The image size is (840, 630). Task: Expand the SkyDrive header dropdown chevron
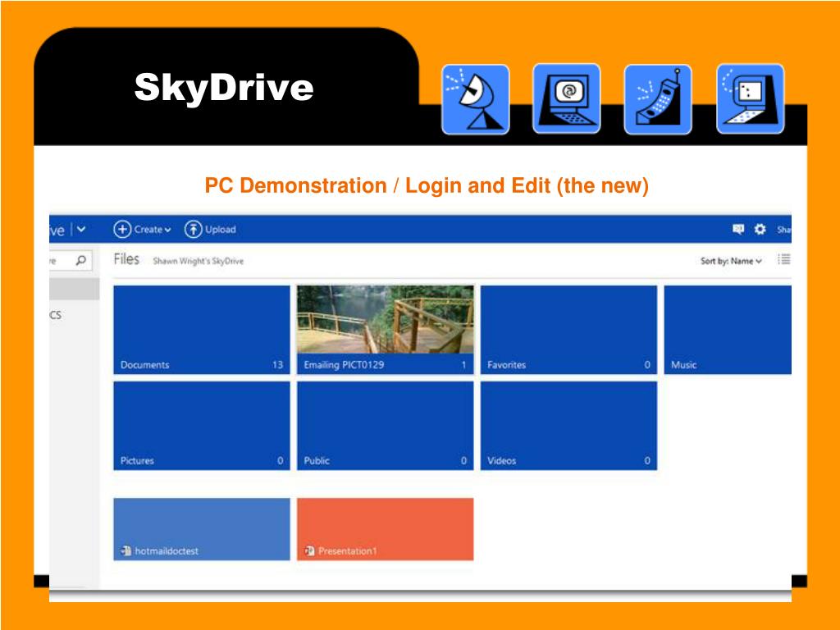[81, 230]
